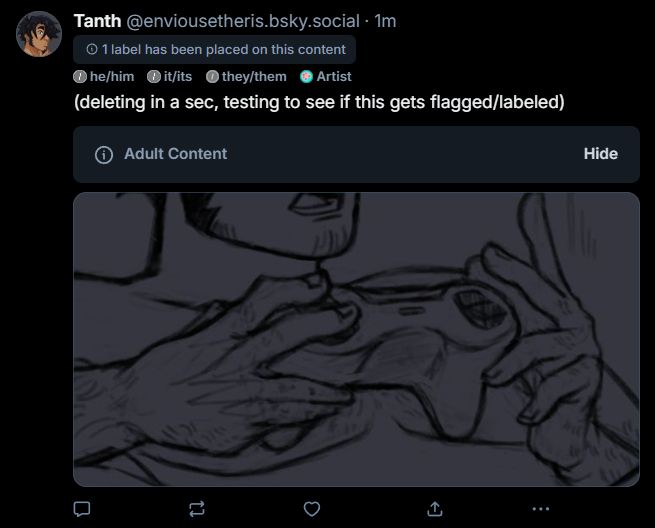Open the sketch image in the post
The height and width of the screenshot is (528, 655).
pos(356,339)
